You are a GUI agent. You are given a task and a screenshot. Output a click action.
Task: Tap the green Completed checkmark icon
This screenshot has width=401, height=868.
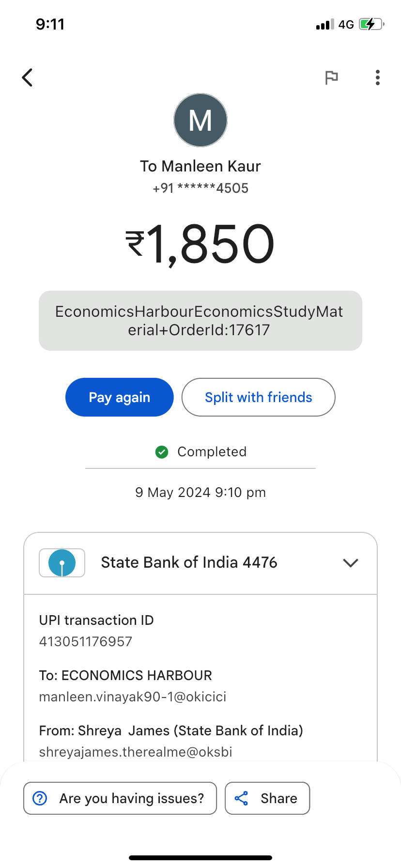click(162, 452)
